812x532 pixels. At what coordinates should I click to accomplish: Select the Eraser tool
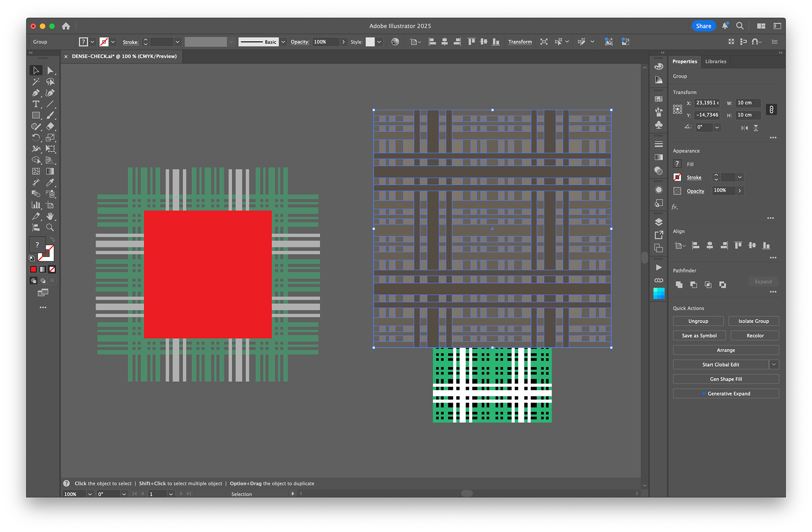(x=50, y=126)
